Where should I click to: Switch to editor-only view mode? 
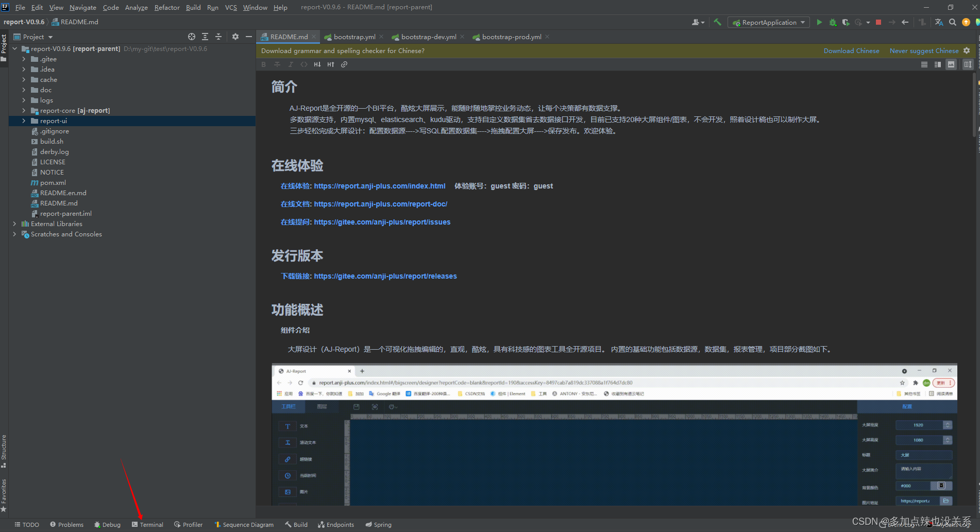(924, 64)
